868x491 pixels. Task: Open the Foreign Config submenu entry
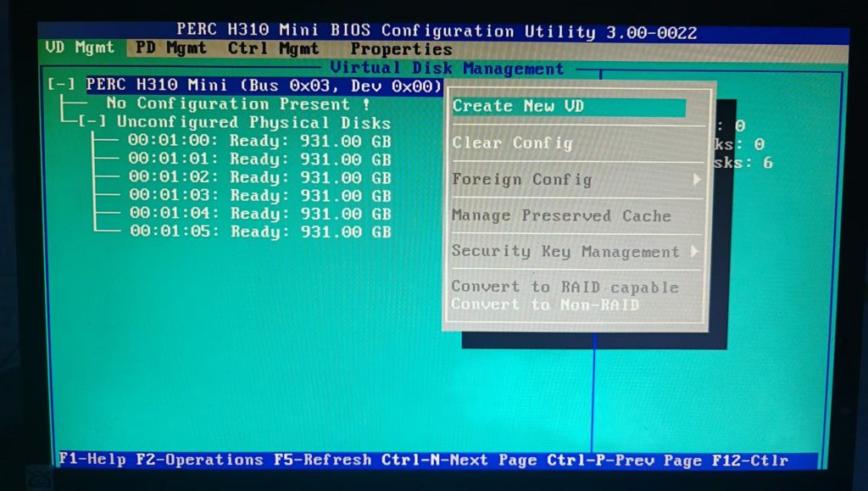[522, 179]
